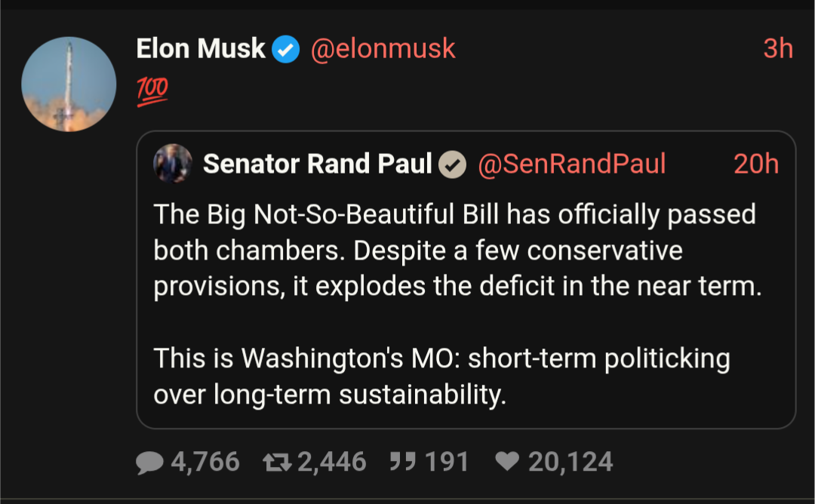This screenshot has height=504, width=815.
Task: Open the quoted tweet's first paragraph
Action: click(457, 250)
